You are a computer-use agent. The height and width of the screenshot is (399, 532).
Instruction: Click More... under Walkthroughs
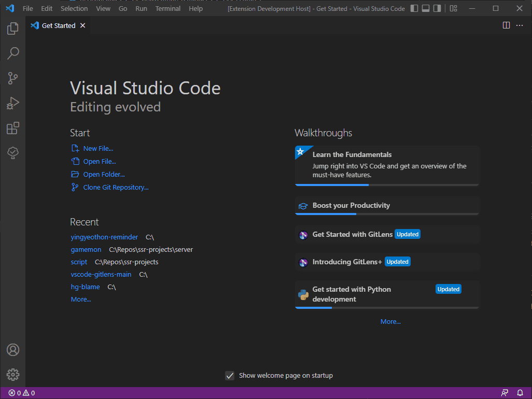pyautogui.click(x=390, y=321)
